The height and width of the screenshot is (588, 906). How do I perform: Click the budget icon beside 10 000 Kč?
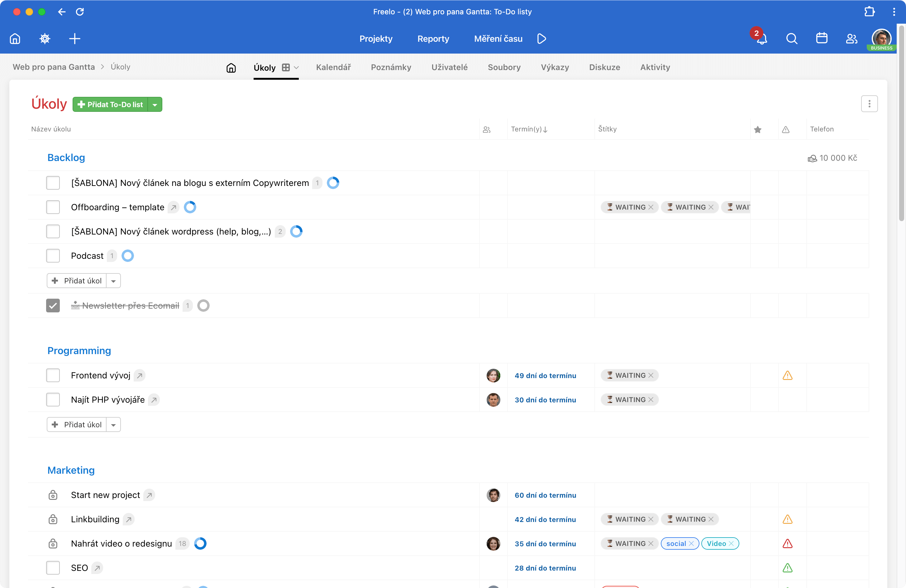point(812,158)
